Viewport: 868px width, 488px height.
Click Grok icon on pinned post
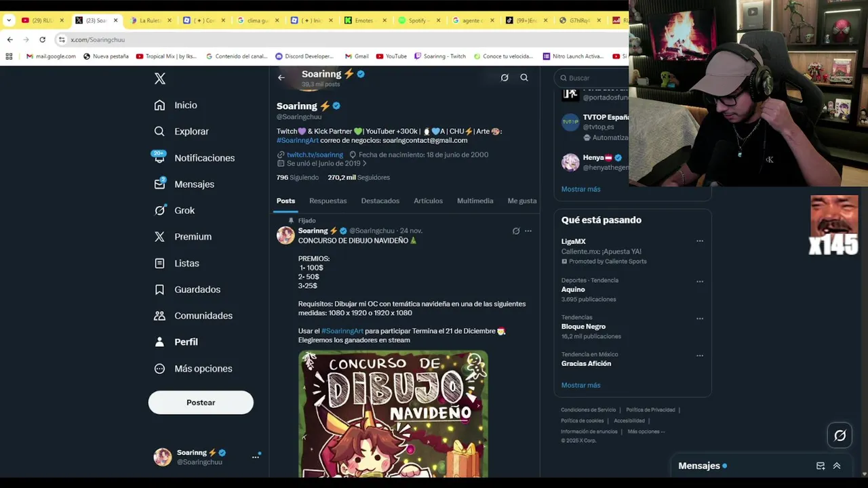(x=516, y=231)
